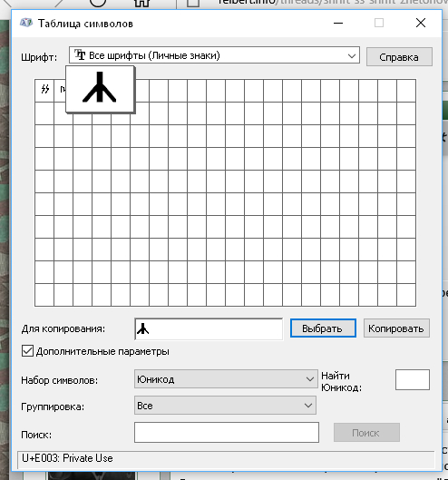The image size is (448, 480).
Task: Click the Копировать button
Action: [x=396, y=328]
